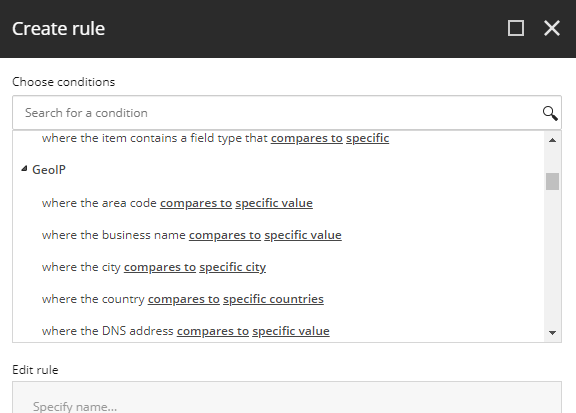Maximize the Create rule dialog
The height and width of the screenshot is (413, 576).
pyautogui.click(x=515, y=28)
